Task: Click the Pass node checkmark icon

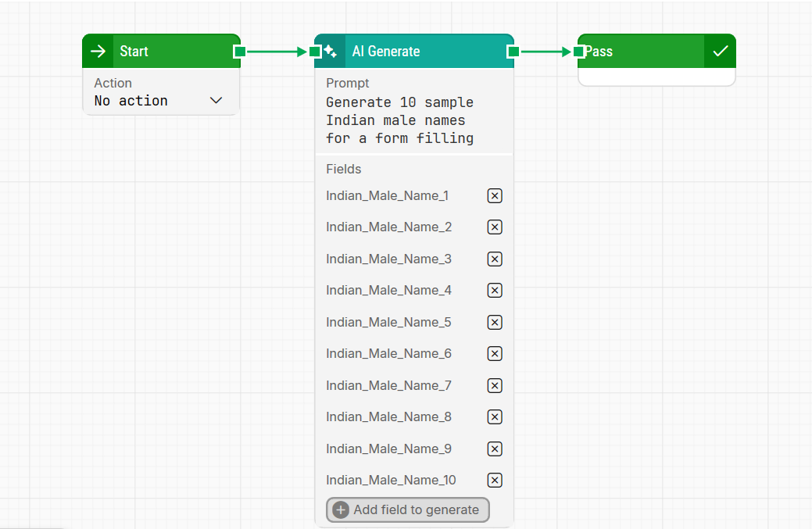Action: pyautogui.click(x=720, y=52)
